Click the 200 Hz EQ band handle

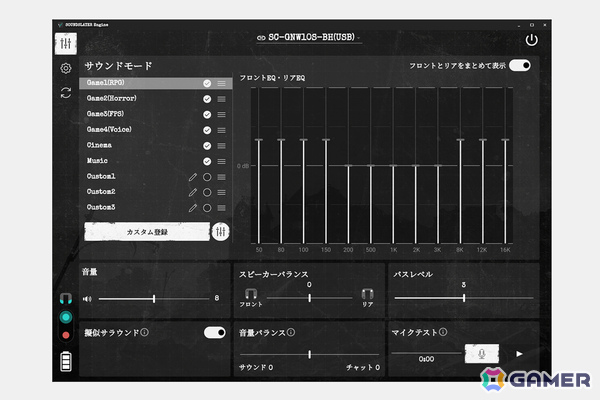[348, 166]
